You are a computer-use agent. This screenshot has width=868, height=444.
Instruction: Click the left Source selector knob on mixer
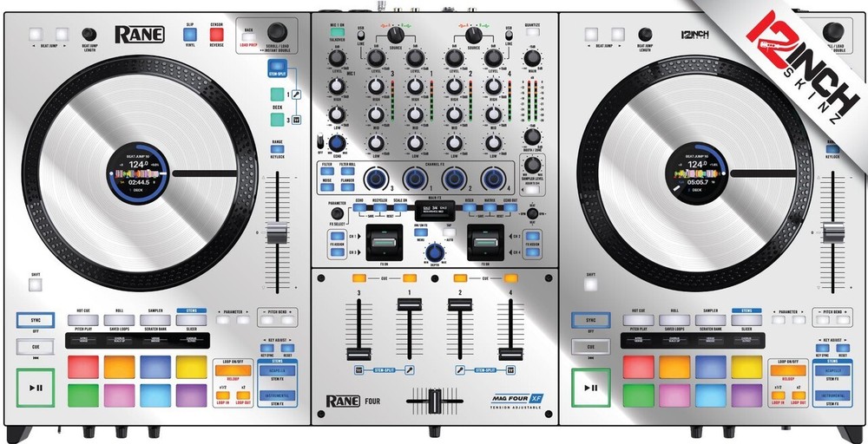tap(395, 36)
